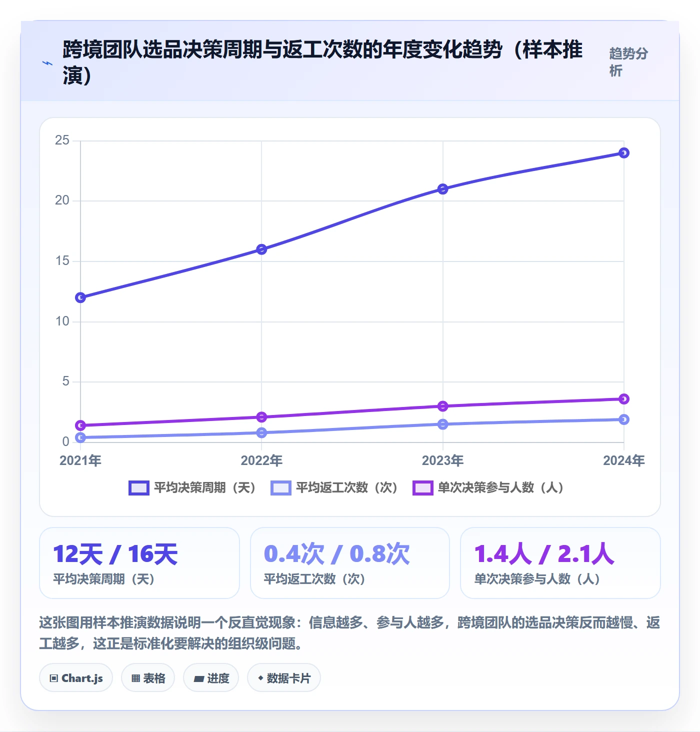Click the Chart.js tag
The height and width of the screenshot is (732, 700).
pos(76,678)
